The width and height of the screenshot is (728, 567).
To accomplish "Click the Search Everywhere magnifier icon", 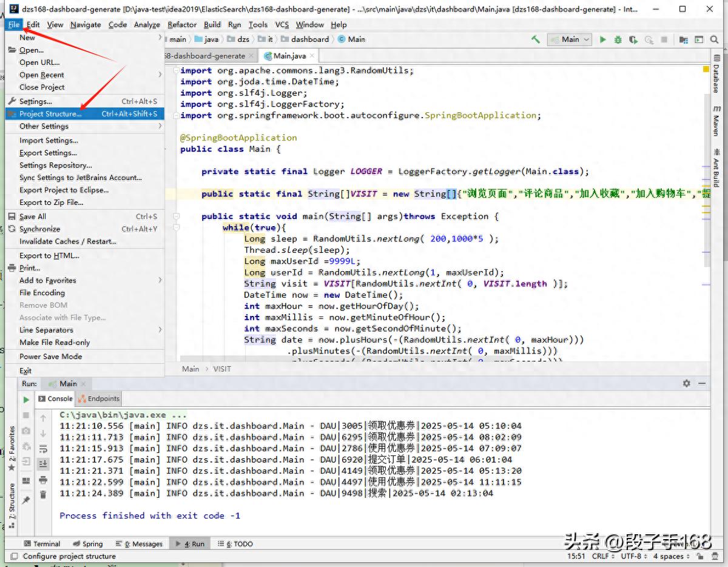I will (x=715, y=39).
